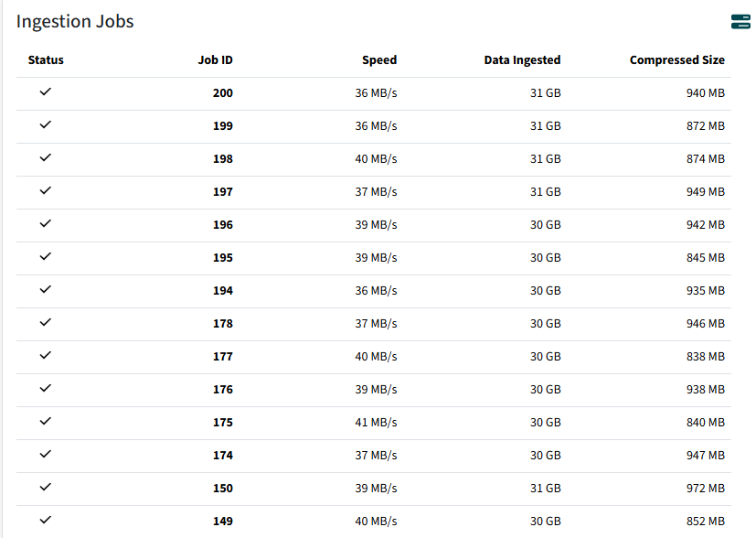Click the Data Ingested column header

(522, 60)
